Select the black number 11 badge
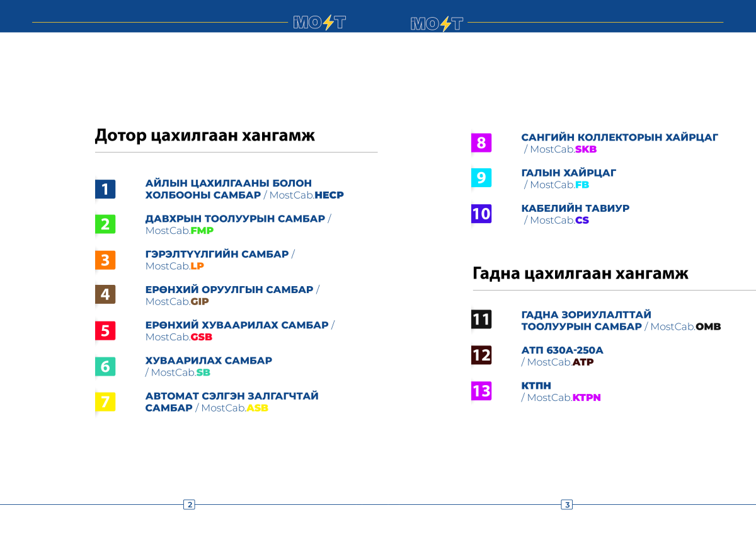The width and height of the screenshot is (756, 537). pyautogui.click(x=481, y=319)
